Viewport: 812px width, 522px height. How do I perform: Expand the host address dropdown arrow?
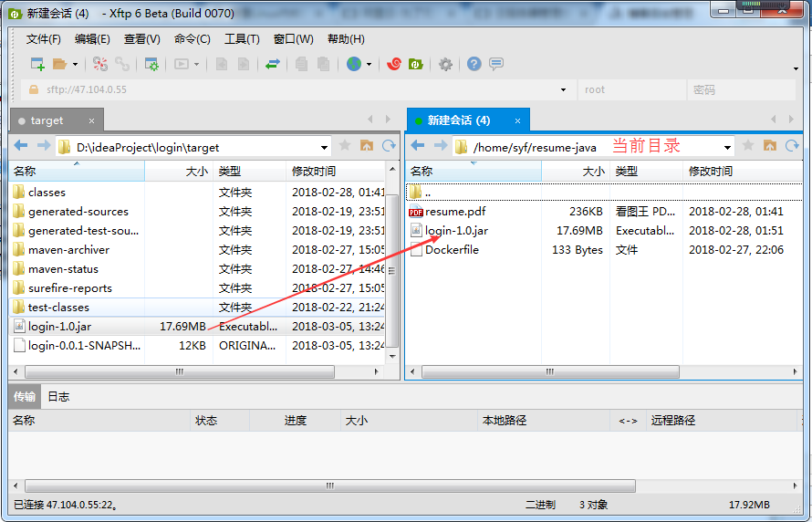pos(564,90)
